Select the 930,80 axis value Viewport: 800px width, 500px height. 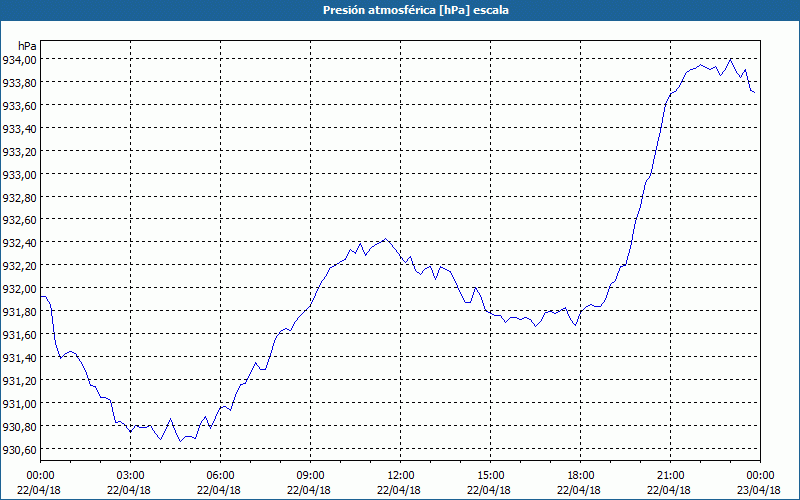[x=19, y=427]
